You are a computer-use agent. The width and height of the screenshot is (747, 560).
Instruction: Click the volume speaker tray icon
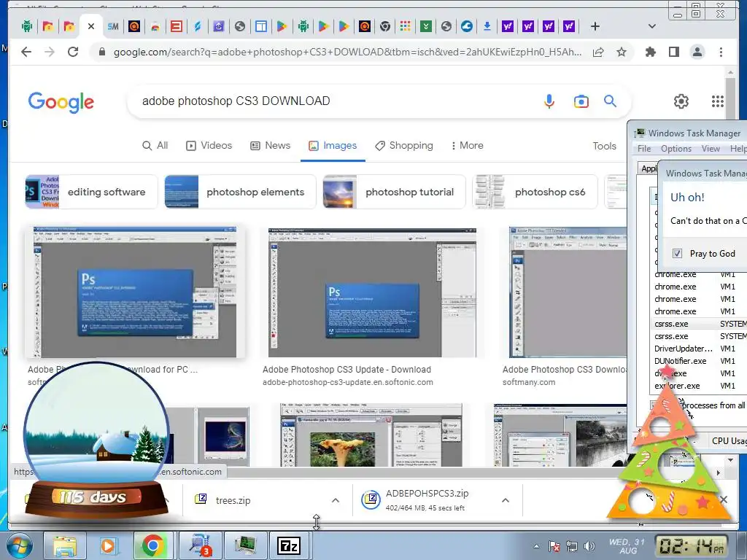tap(589, 546)
